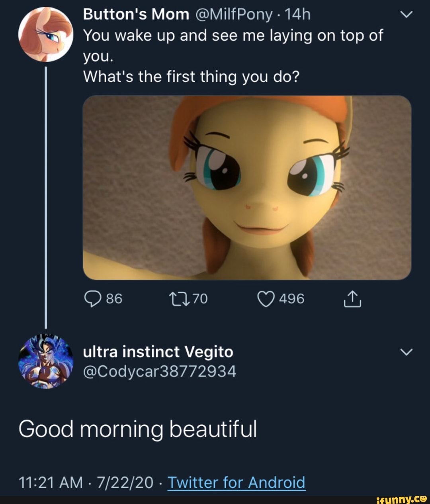Select the ultra instinct Vegito display name
Screen dimensions: 430x504
pyautogui.click(x=158, y=352)
